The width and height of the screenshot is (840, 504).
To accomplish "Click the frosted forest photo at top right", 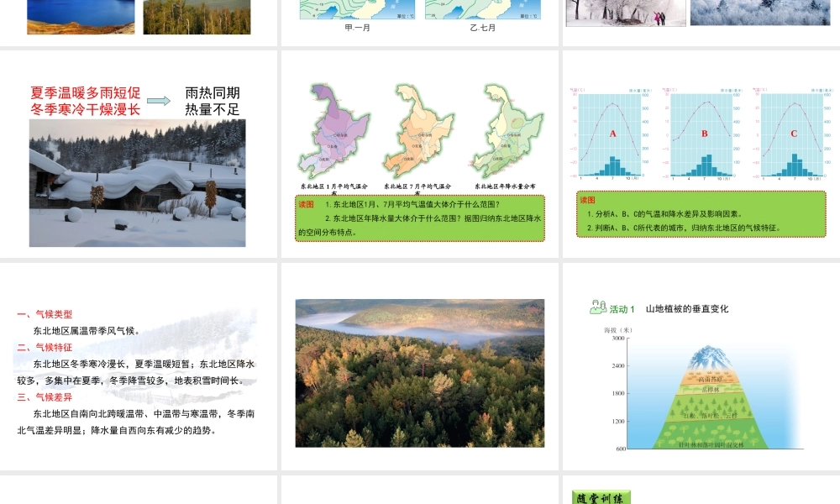I will coord(760,13).
